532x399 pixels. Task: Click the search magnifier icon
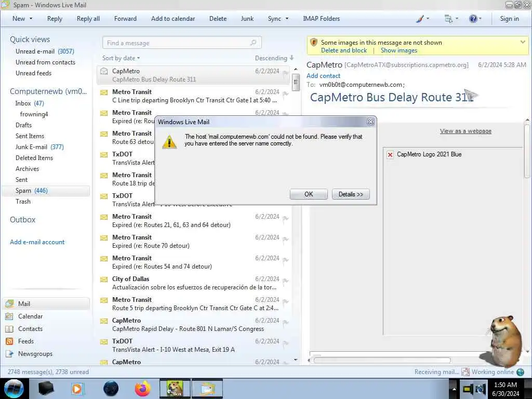tap(254, 43)
